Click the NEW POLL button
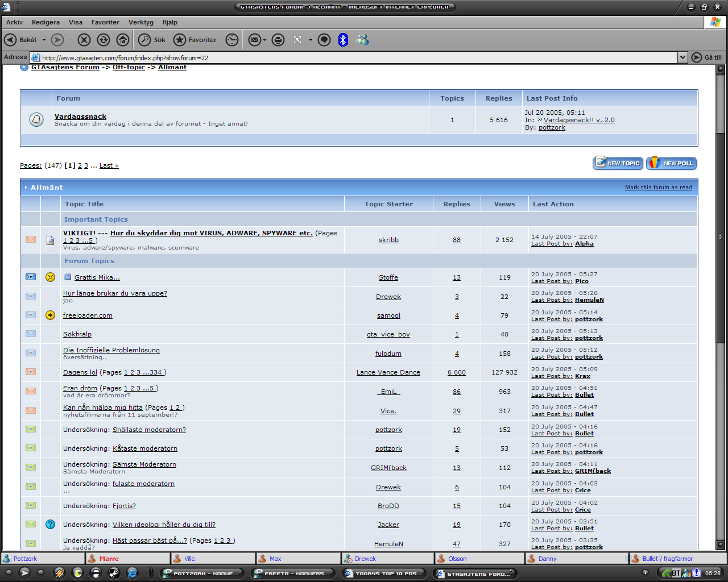 (672, 163)
